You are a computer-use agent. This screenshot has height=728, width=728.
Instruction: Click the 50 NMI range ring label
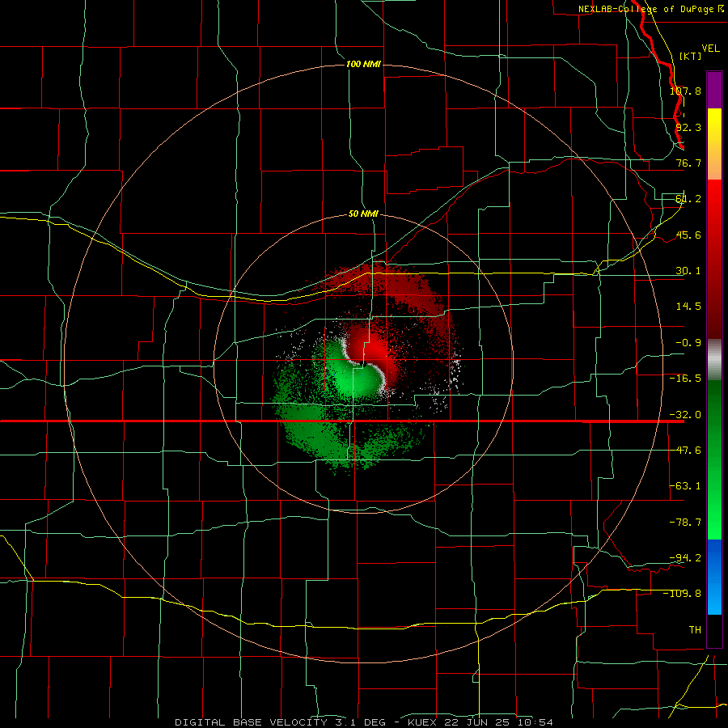(363, 214)
